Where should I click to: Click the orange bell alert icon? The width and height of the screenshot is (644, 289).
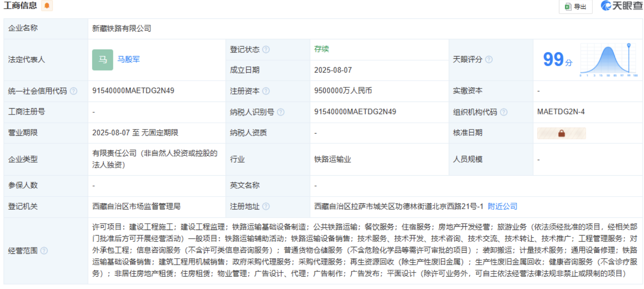(47, 6)
